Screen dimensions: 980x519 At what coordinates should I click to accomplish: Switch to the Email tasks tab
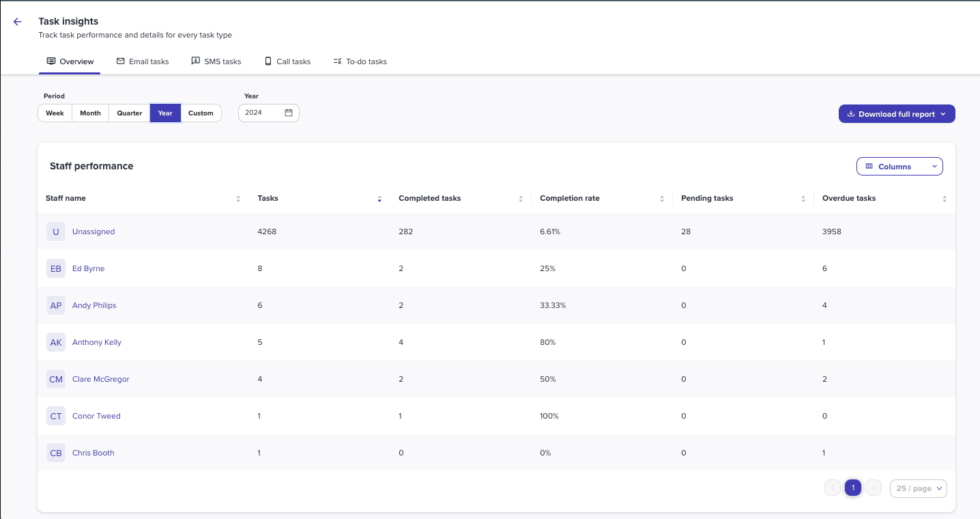pyautogui.click(x=143, y=61)
